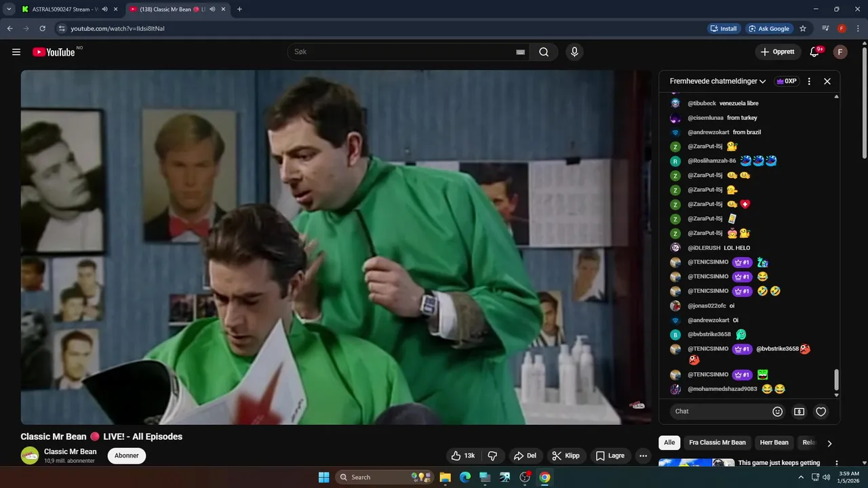The height and width of the screenshot is (488, 868).
Task: Click the Lagre save button
Action: 610,455
